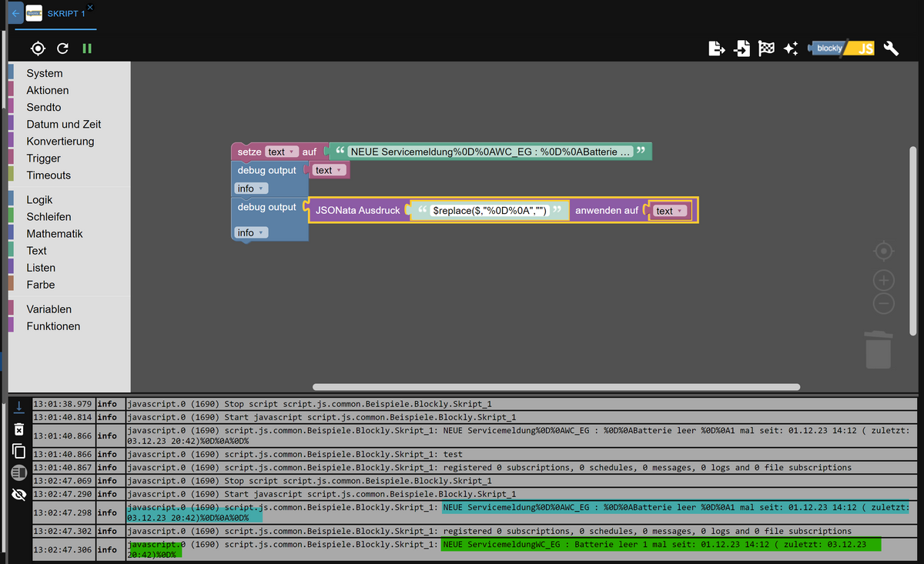Viewport: 924px width, 564px height.
Task: Click the green highlighted ServicemeldungWC_EG log message
Action: pyautogui.click(x=660, y=545)
